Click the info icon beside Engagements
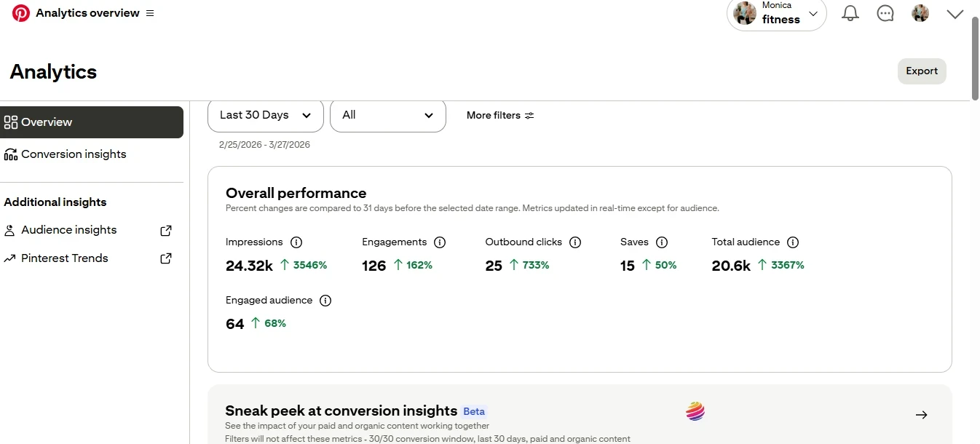980x444 pixels. [440, 242]
